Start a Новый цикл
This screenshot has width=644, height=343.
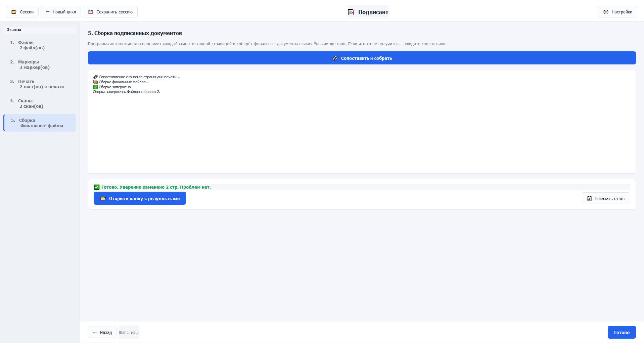pos(61,12)
